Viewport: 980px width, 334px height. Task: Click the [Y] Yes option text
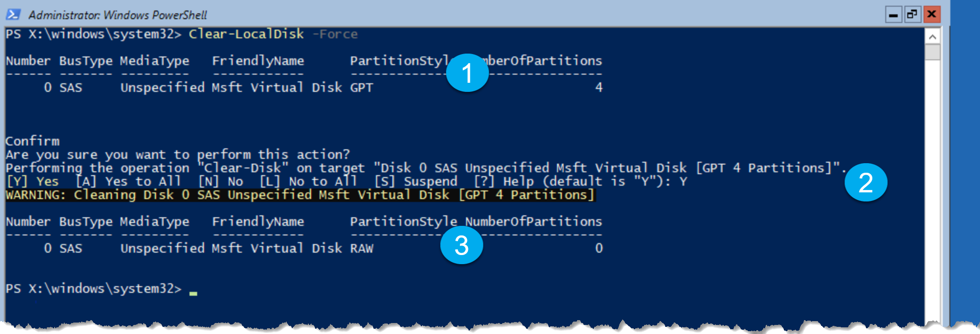(x=33, y=181)
